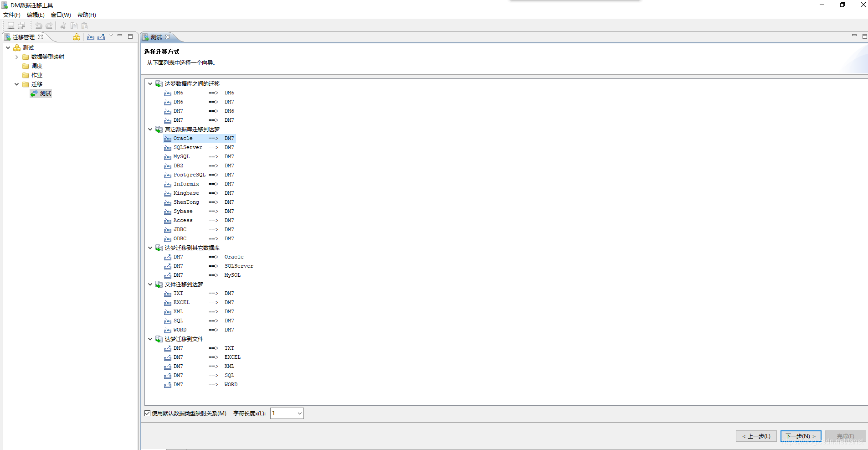This screenshot has height=450, width=868.
Task: Click the Save All toolbar icon
Action: (x=21, y=26)
